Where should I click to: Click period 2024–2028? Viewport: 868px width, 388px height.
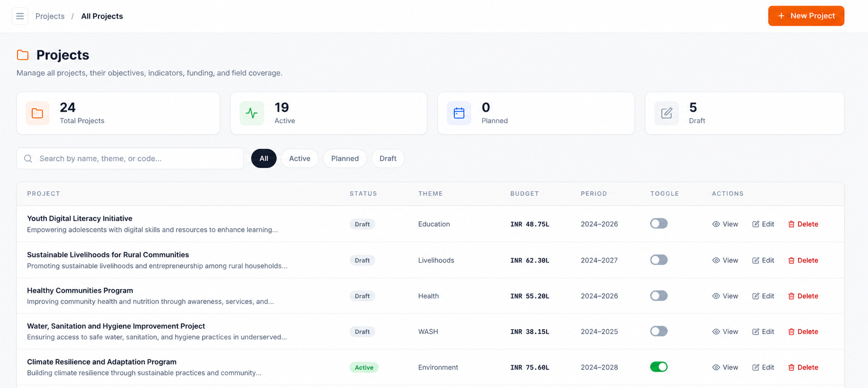599,367
